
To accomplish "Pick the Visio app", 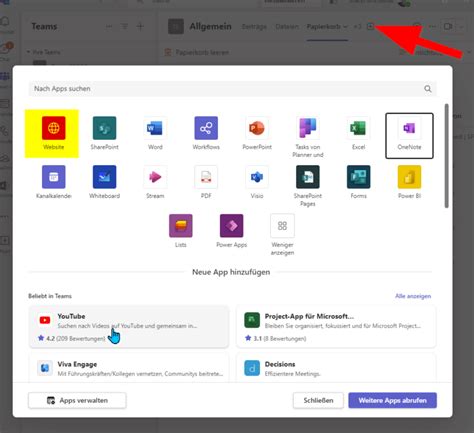I will tap(257, 182).
